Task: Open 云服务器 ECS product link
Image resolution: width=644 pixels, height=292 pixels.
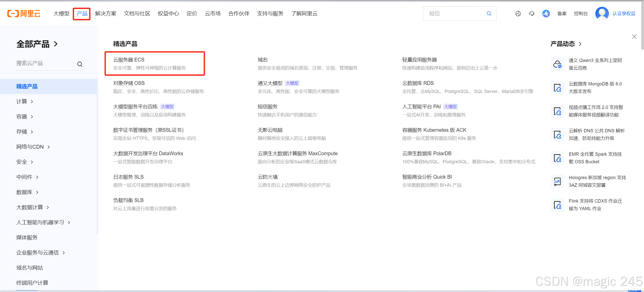Action: click(x=129, y=60)
